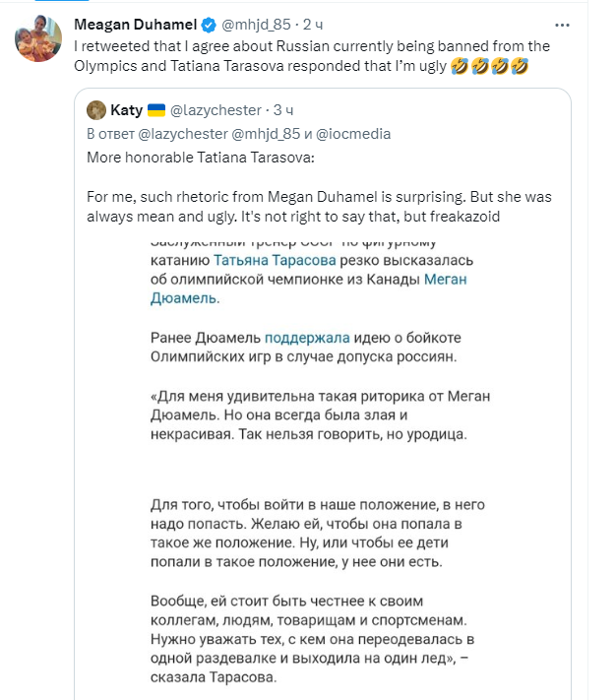This screenshot has height=700, width=616.
Task: Click Katy's small avatar in the quoted tweet
Action: click(96, 109)
